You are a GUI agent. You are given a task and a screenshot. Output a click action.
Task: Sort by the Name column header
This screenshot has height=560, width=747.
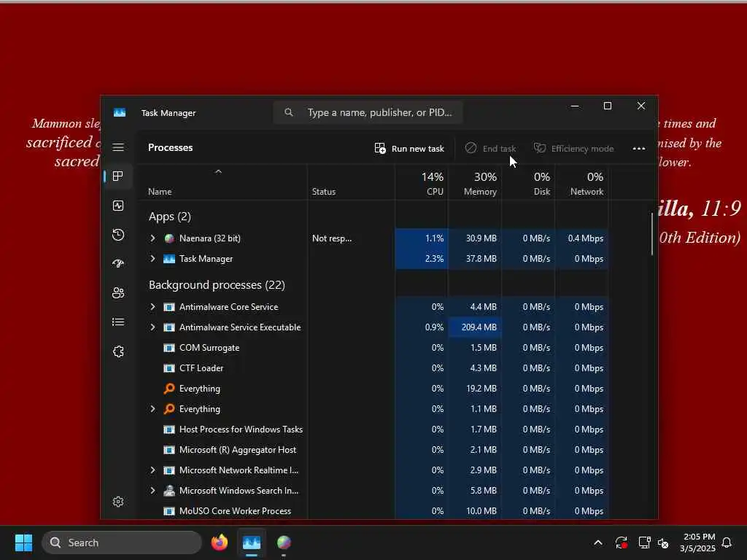(223, 183)
